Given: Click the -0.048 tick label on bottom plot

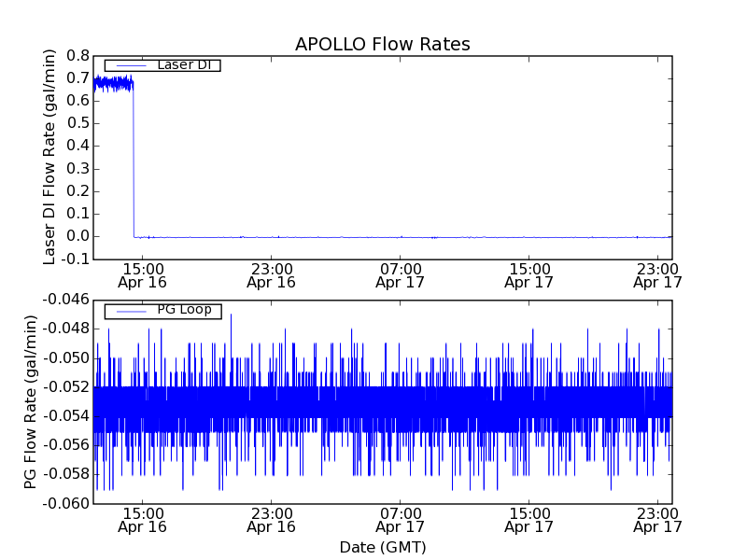Looking at the screenshot, I should tap(65, 329).
